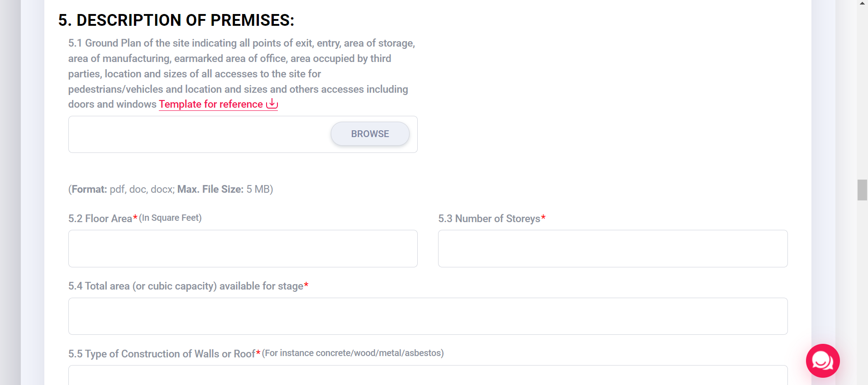
Task: Click the 5.3 Number of Storeys label
Action: [x=489, y=219]
